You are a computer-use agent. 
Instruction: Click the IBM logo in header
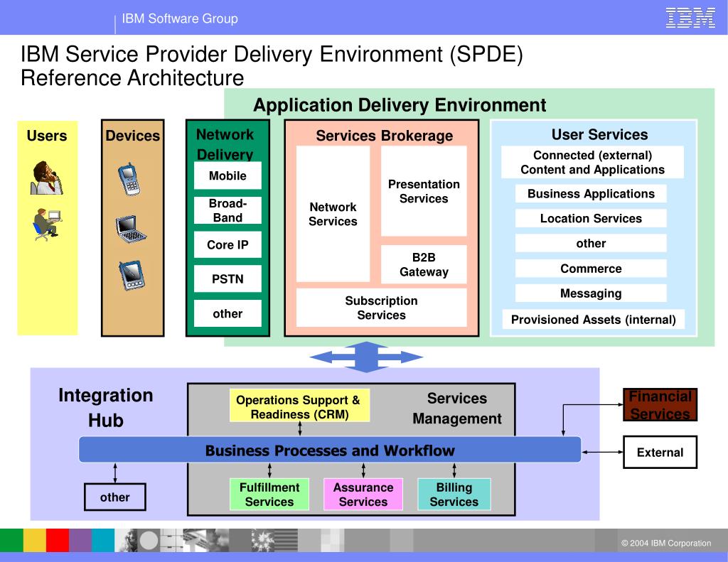point(690,18)
